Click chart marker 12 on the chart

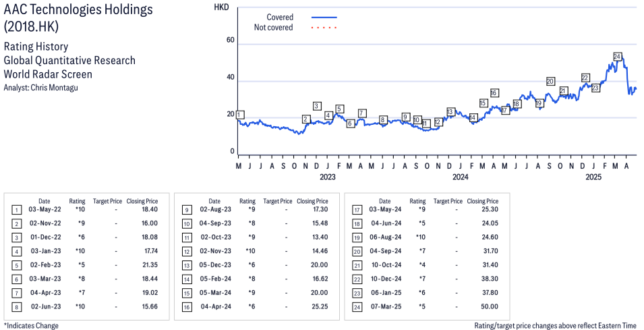click(438, 122)
